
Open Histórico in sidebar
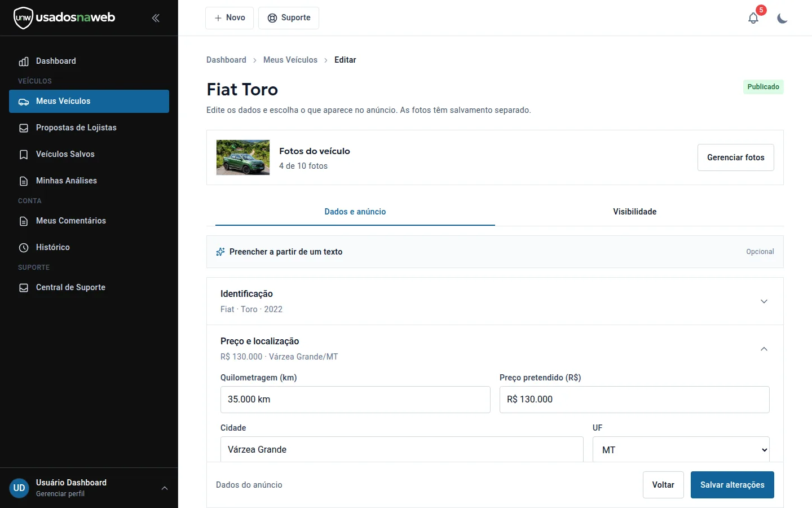89,248
